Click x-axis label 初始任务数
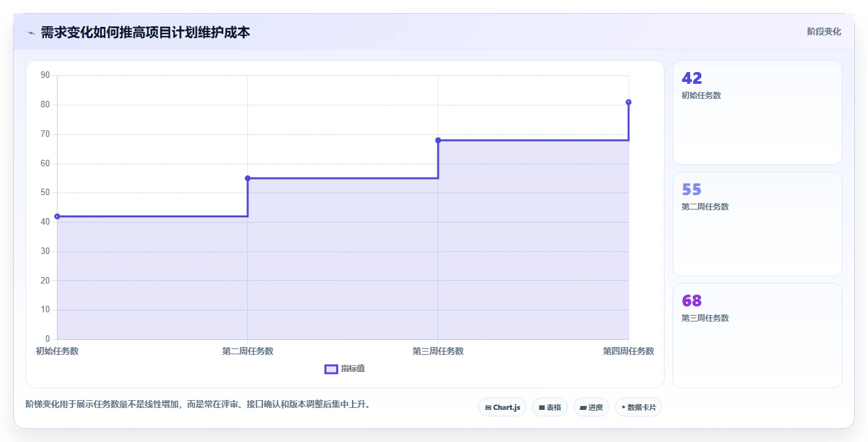The width and height of the screenshot is (868, 442). pyautogui.click(x=58, y=351)
